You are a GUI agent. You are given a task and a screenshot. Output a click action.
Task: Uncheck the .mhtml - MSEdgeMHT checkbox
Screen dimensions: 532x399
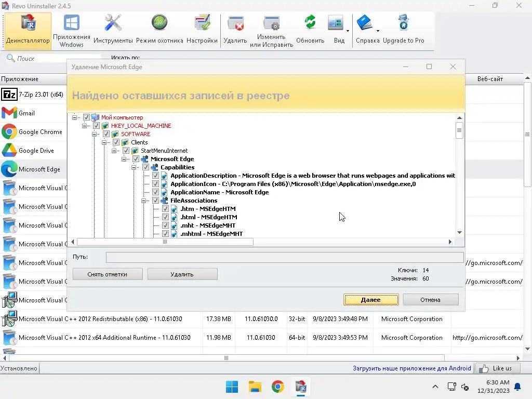(x=165, y=234)
